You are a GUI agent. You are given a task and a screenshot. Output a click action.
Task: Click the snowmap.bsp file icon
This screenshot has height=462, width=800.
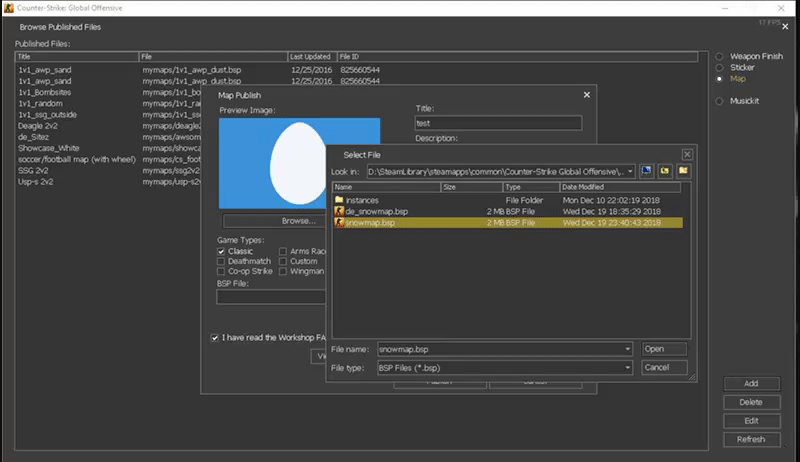(339, 222)
